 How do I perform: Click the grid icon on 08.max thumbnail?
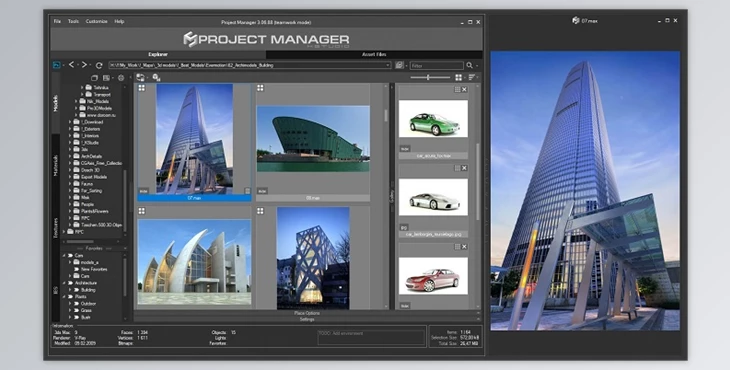pos(260,88)
